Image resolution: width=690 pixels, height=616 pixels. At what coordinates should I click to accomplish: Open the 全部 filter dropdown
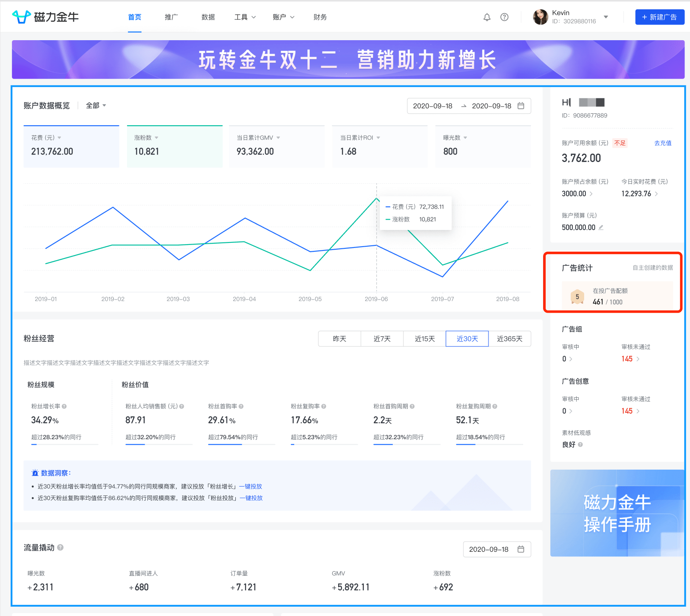click(x=96, y=105)
